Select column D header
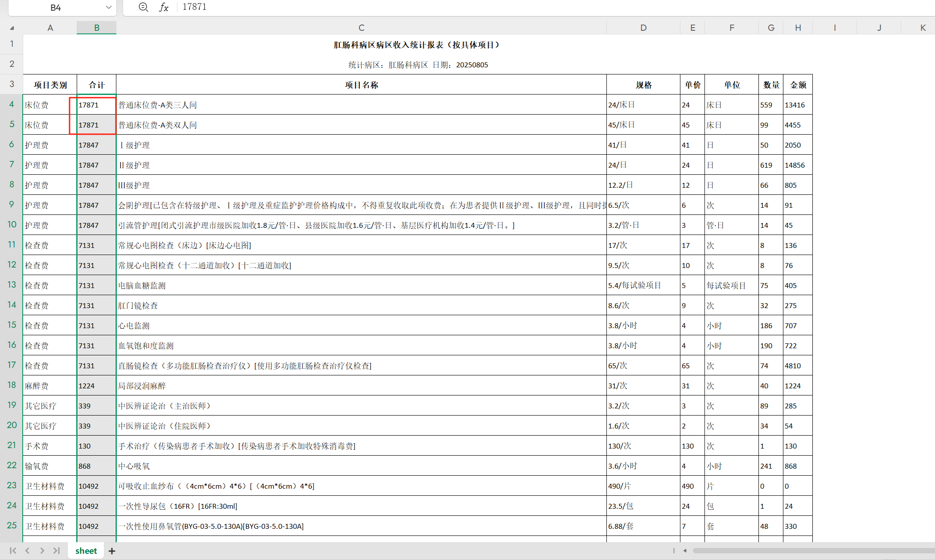The width and height of the screenshot is (935, 560). point(643,28)
